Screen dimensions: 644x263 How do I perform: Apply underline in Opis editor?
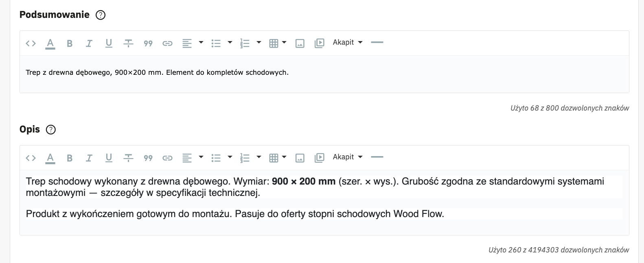tap(109, 158)
